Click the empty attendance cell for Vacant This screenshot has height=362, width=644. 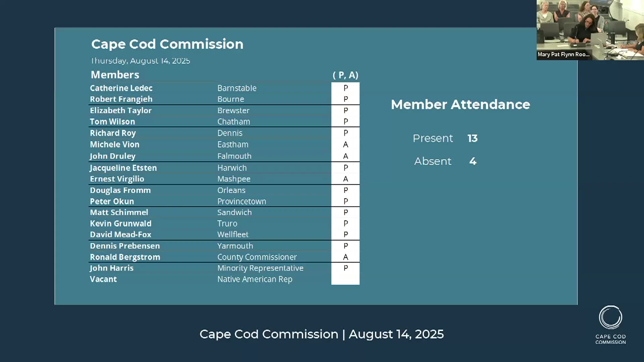[x=345, y=279]
